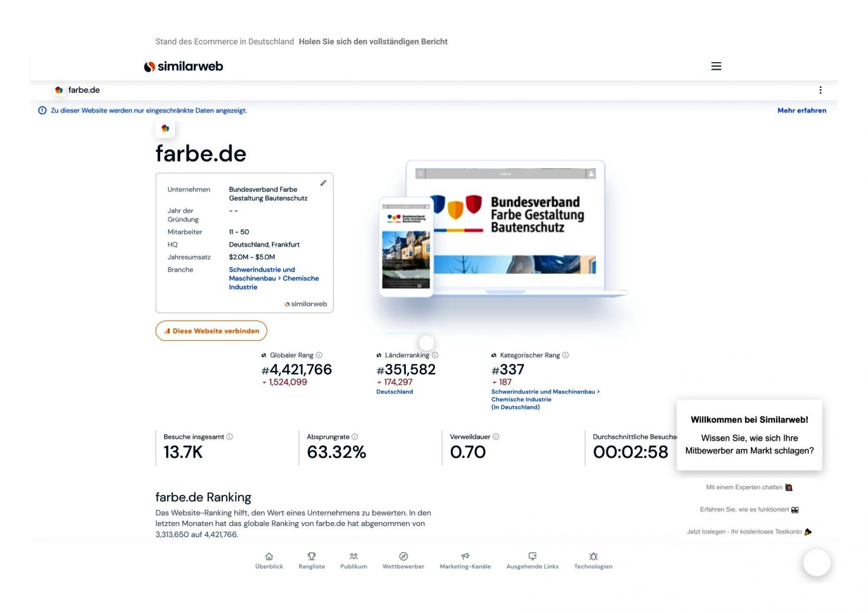868x613 pixels.
Task: Open the Schwerindustrie und Maschinenbau branch link in company card
Action: (273, 278)
